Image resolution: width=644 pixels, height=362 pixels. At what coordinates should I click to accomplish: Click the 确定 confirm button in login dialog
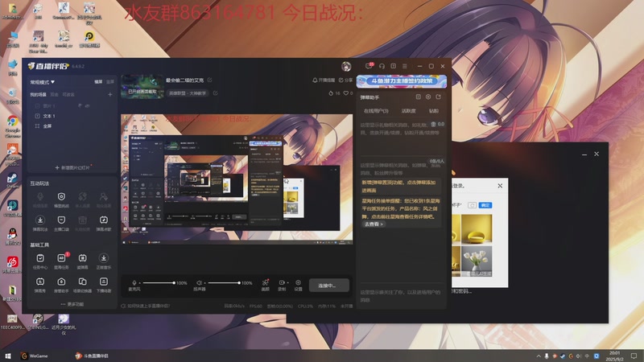click(485, 205)
